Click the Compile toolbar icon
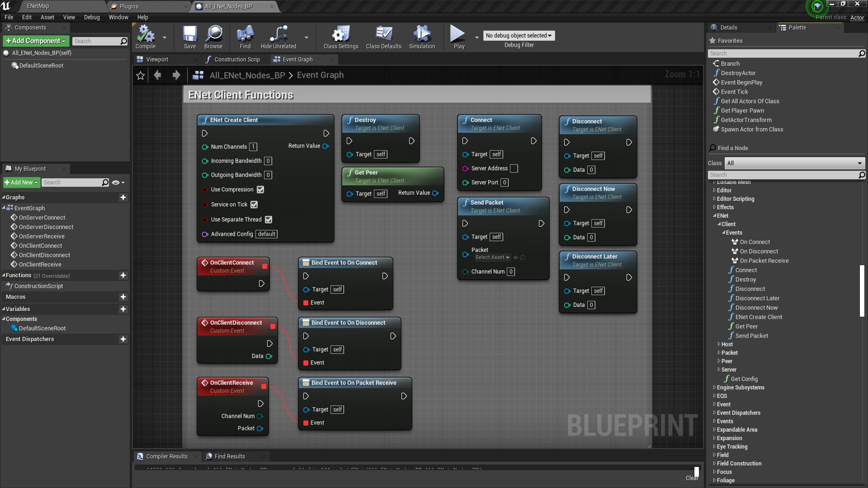 click(x=146, y=35)
